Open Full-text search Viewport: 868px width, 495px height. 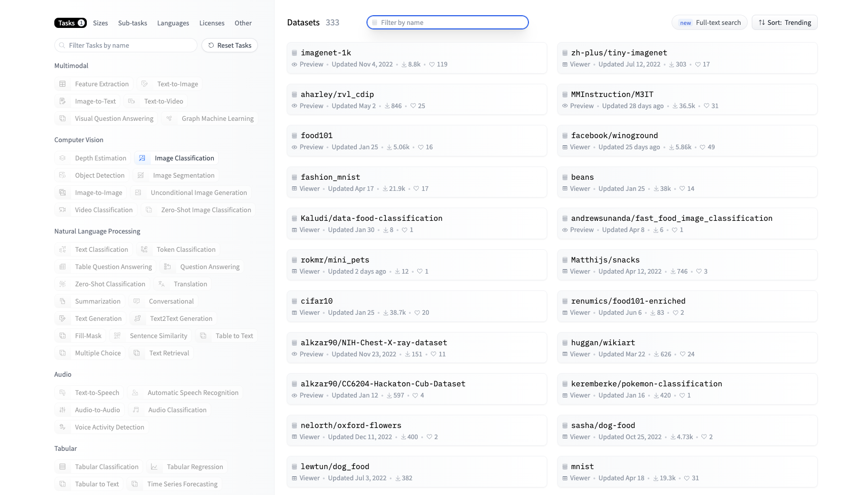coord(709,23)
